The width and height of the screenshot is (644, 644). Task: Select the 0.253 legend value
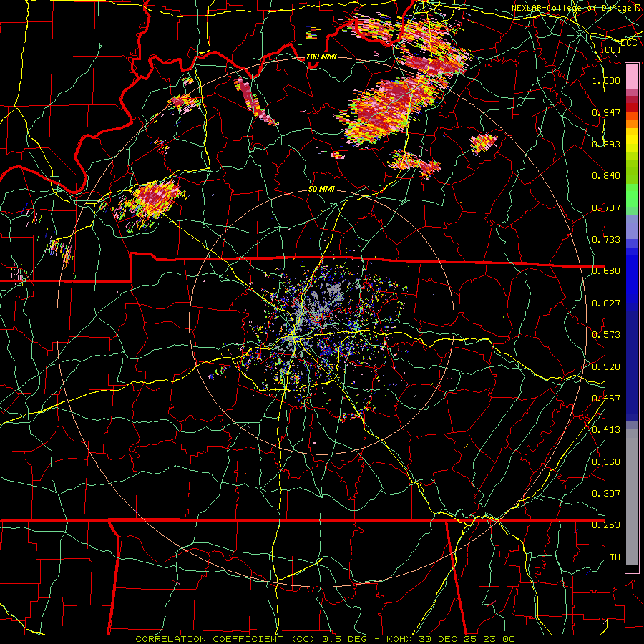[606, 525]
